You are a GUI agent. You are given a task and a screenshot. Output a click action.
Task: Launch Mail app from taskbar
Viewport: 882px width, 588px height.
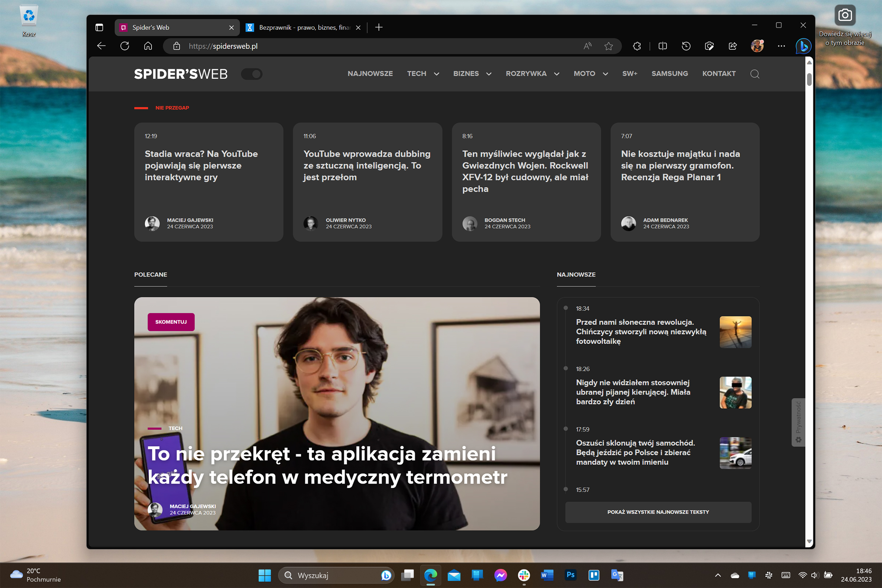coord(454,575)
